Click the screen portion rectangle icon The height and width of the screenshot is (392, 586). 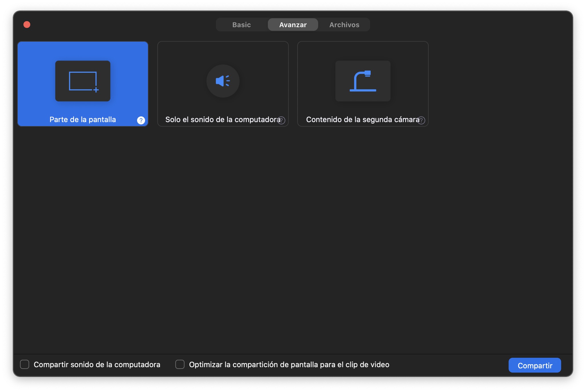[83, 81]
